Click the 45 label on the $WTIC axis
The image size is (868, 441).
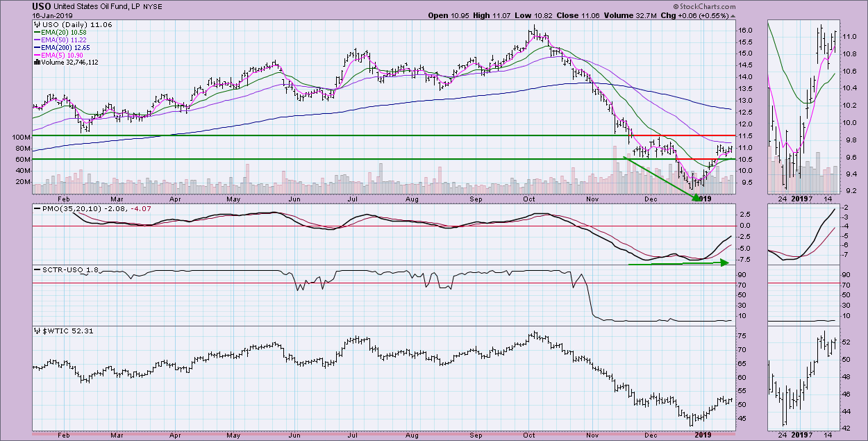pos(743,418)
